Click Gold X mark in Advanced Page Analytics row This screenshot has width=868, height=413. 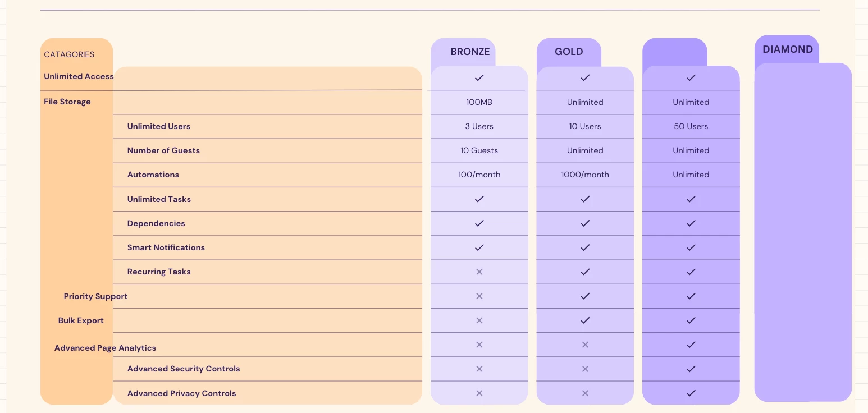585,345
